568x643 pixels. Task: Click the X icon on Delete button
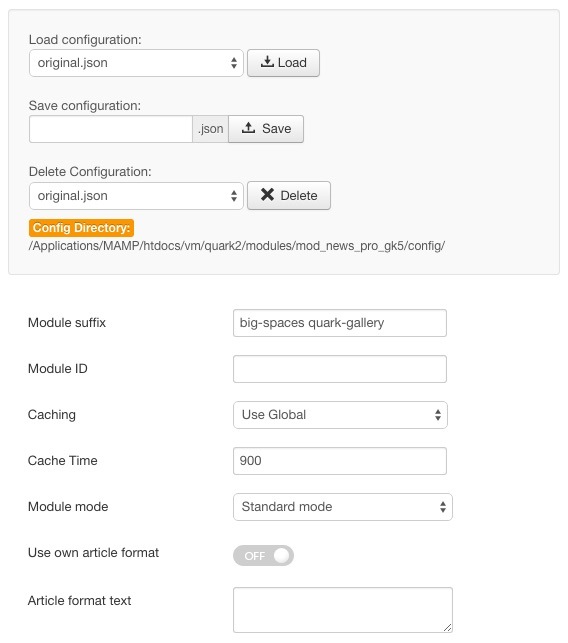pyautogui.click(x=267, y=194)
